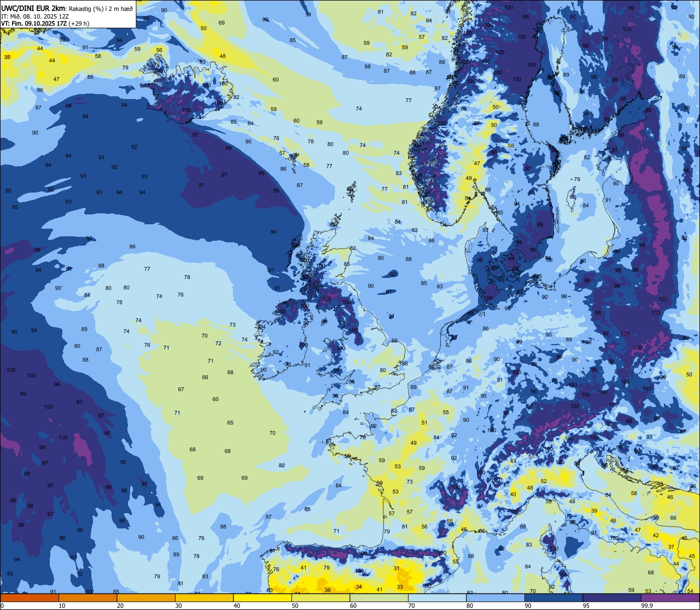This screenshot has height=610, width=700.
Task: Click the '99.9' legend scale label
Action: 647,606
